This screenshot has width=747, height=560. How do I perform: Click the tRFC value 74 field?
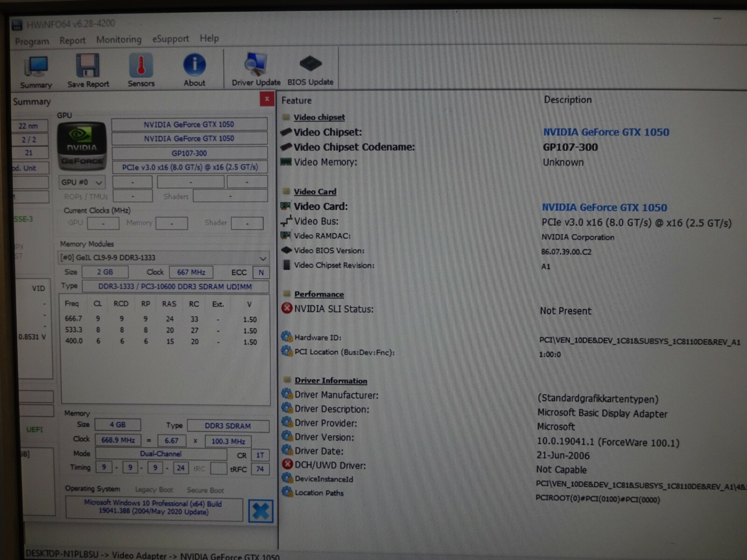[260, 469]
